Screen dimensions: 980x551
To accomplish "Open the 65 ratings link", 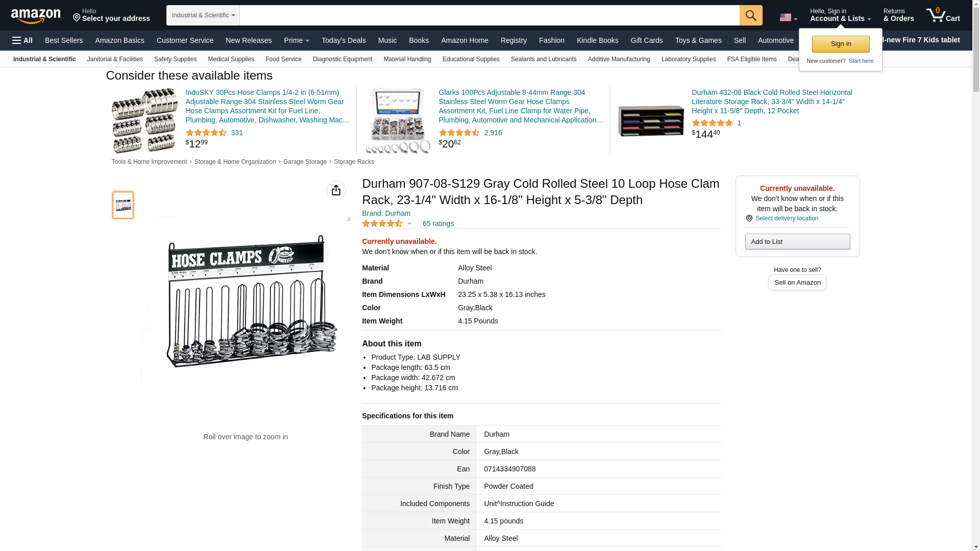I will 438,223.
